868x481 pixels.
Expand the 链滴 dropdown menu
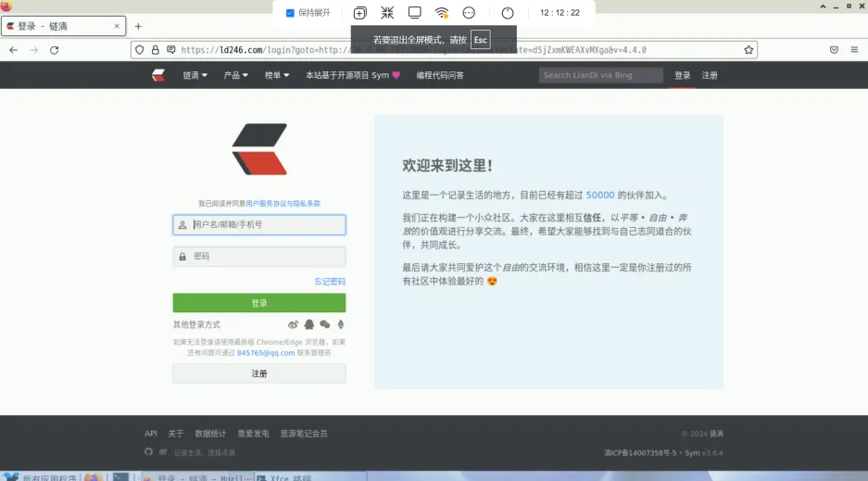coord(195,75)
